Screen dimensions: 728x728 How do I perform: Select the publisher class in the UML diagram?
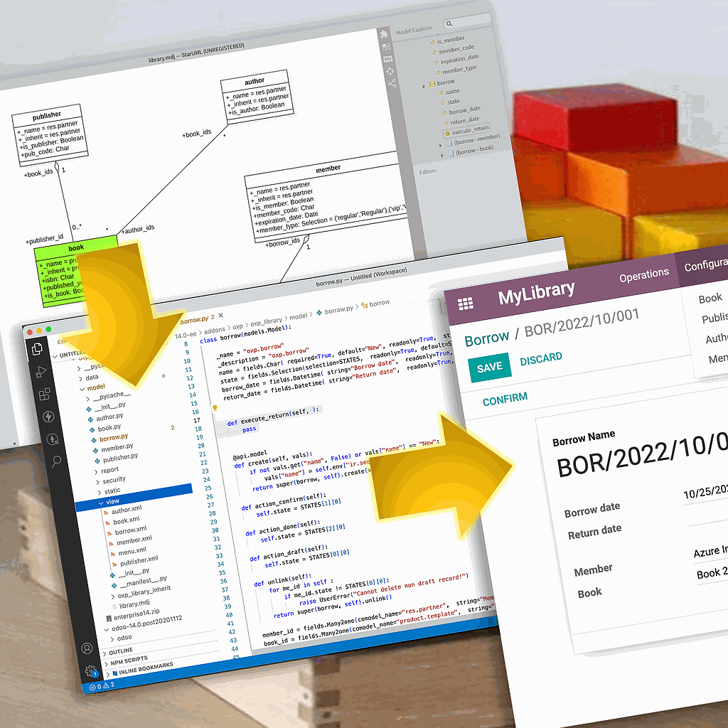[50, 134]
